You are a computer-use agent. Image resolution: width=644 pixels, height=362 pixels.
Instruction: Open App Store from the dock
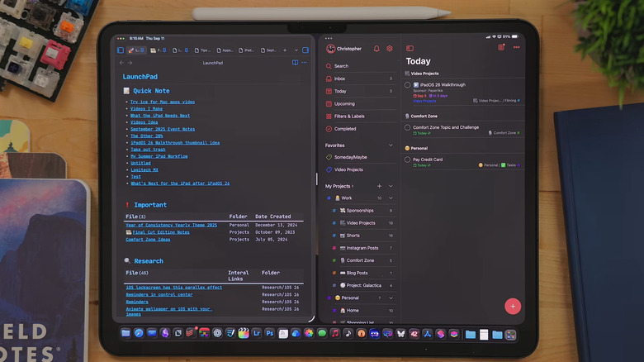point(428,333)
